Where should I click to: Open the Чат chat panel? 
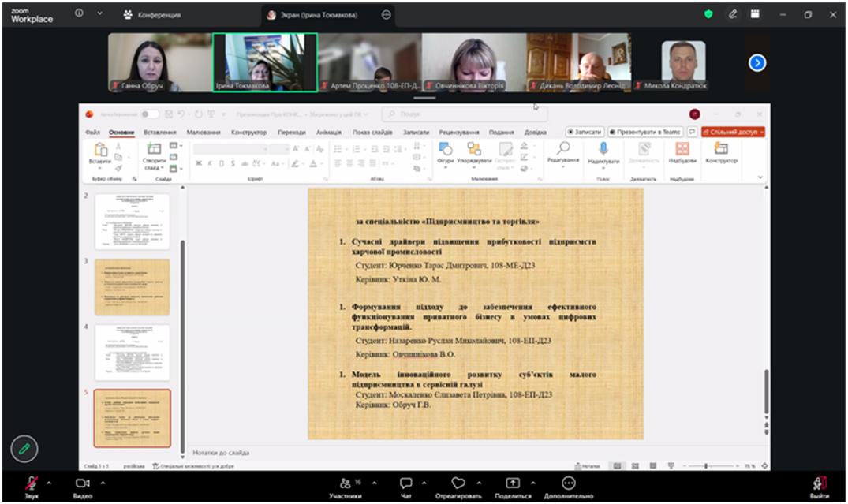pos(406,483)
